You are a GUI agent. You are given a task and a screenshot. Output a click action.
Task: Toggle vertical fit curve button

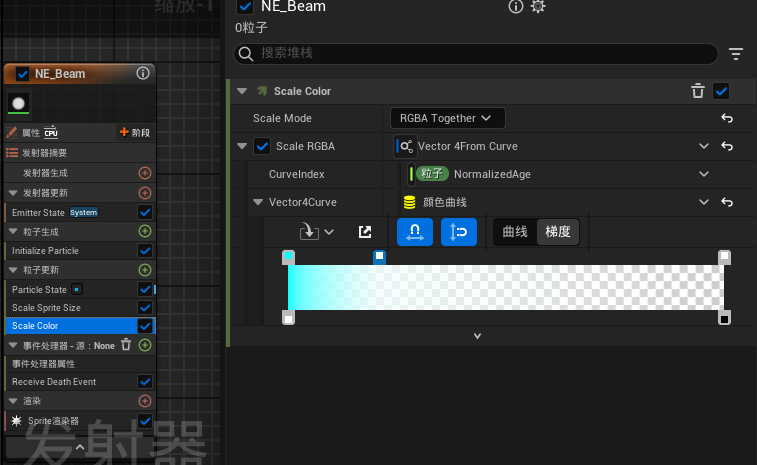coord(459,232)
